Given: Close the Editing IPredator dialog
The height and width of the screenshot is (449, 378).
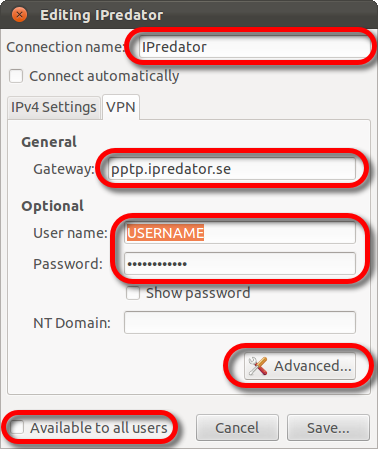Looking at the screenshot, I should (19, 15).
